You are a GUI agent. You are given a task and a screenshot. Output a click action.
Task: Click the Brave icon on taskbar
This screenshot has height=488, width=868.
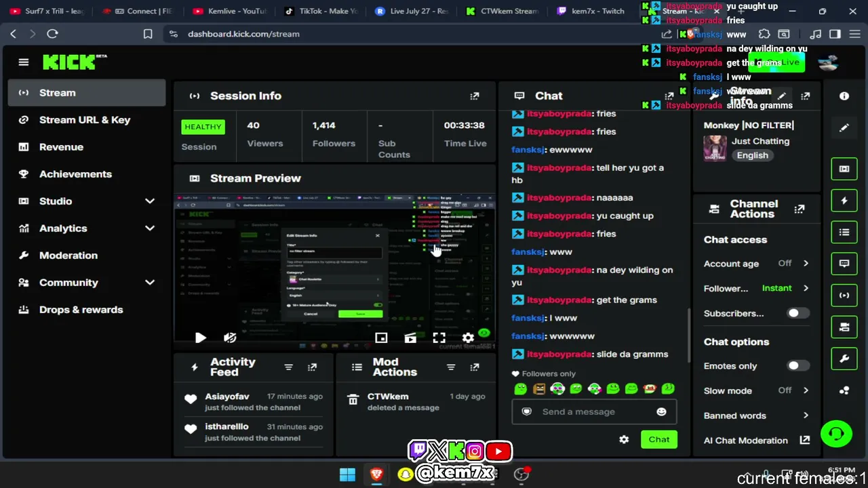tap(376, 474)
